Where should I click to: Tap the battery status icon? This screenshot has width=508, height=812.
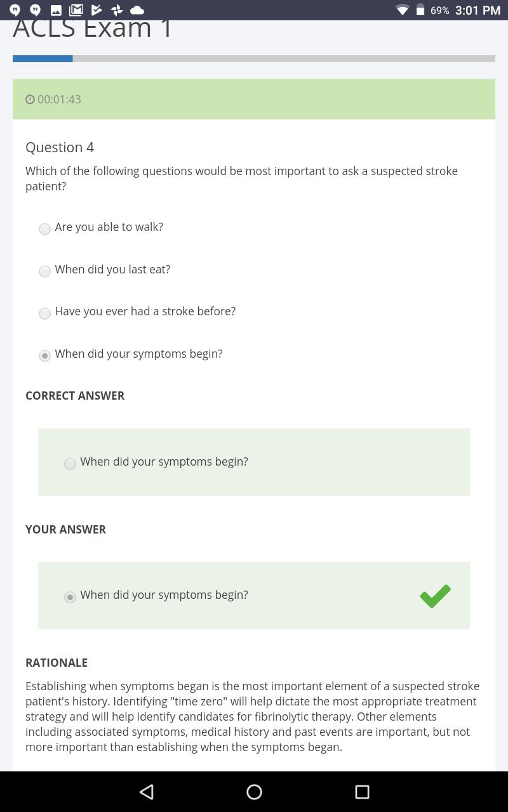[x=420, y=10]
